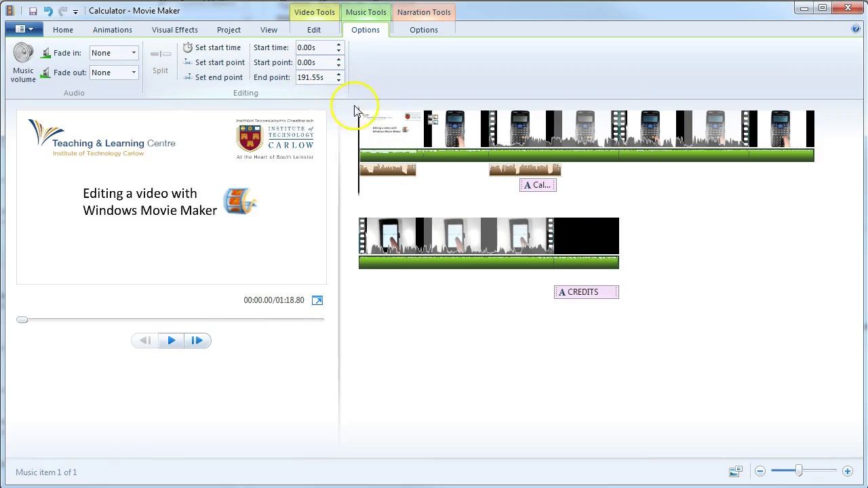Click the Music volume speaker icon
Viewport: 868px width, 488px height.
23,54
